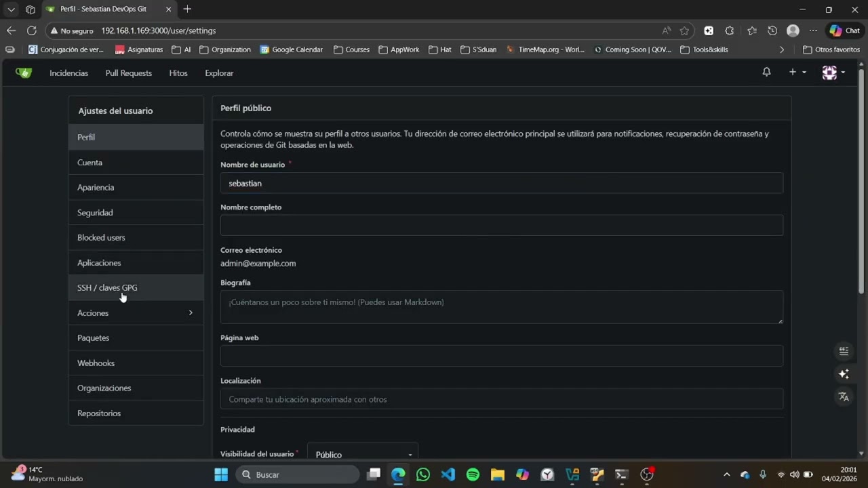Open the Repositorios settings
The width and height of the screenshot is (868, 488).
tap(136, 413)
